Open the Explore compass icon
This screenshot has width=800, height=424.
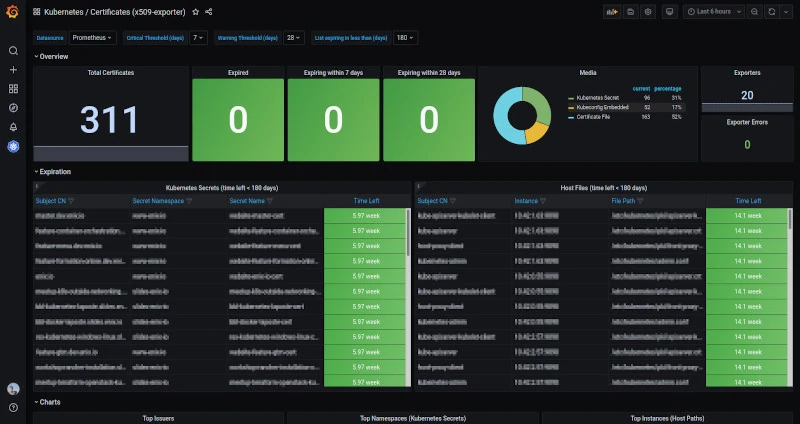pos(13,108)
